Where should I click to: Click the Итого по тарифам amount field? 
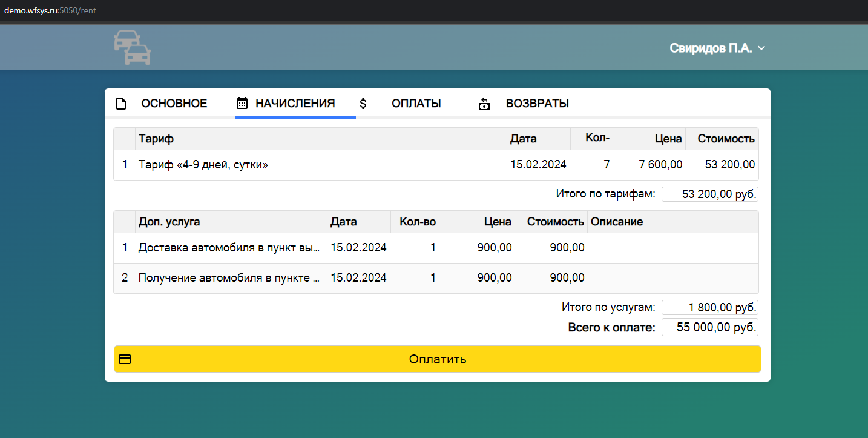coord(709,194)
